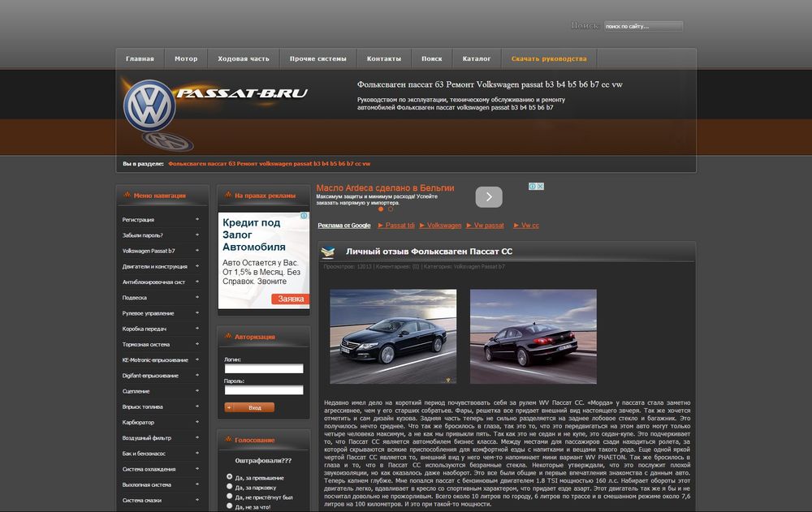Image resolution: width=812 pixels, height=512 pixels.
Task: Click the arrow beside Тормозная система
Action: pos(197,344)
